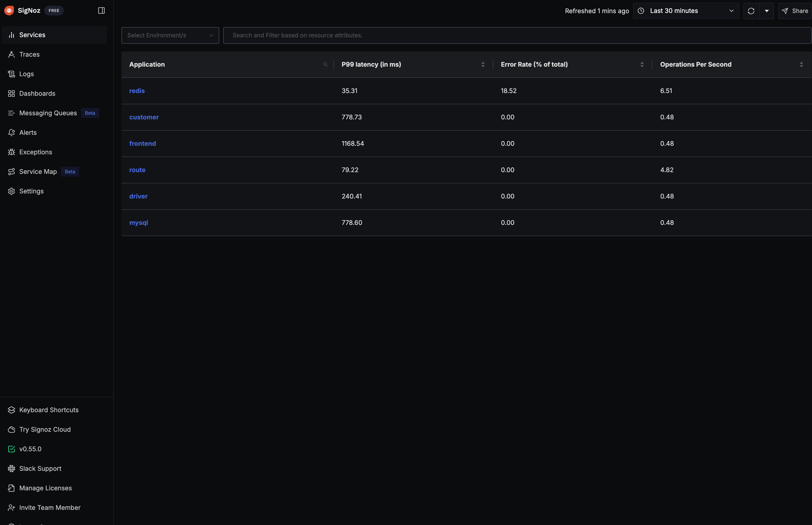The image size is (812, 525).
Task: Open the Dashboards menu item
Action: 37,94
